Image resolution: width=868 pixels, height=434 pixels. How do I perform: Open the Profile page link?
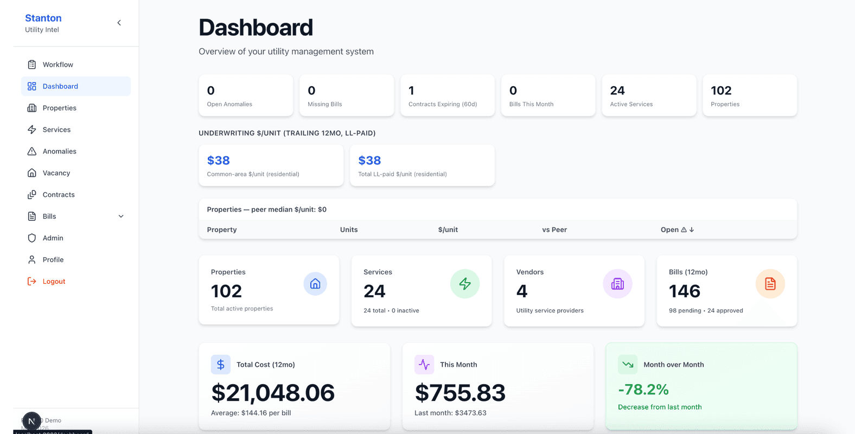pos(76,260)
